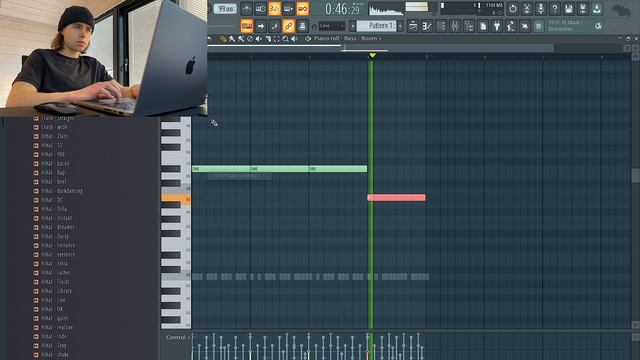Toggle wait for input to start playing

point(260,9)
